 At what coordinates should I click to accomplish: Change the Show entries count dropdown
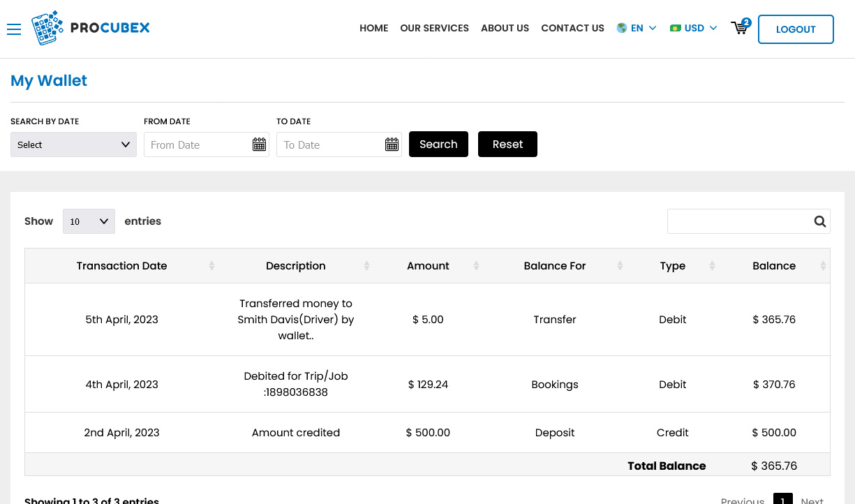pos(89,221)
